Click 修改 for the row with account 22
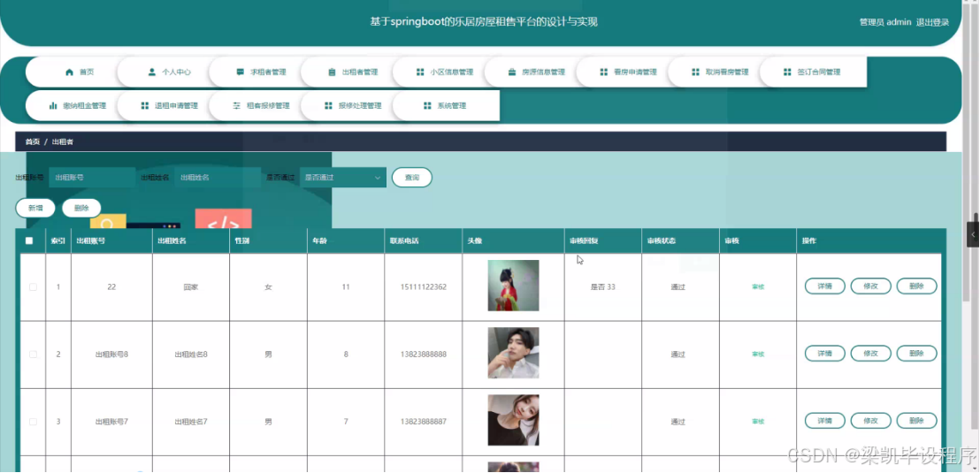 pos(870,286)
